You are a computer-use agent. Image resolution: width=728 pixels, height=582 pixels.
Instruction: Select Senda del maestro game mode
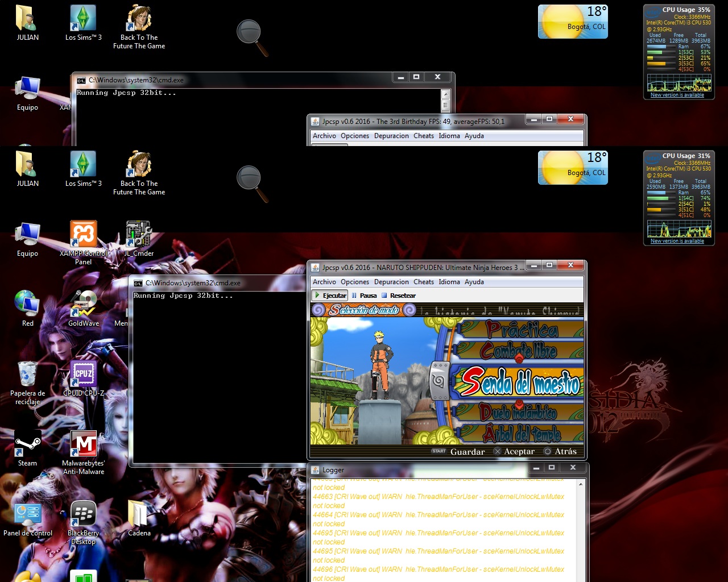click(520, 382)
